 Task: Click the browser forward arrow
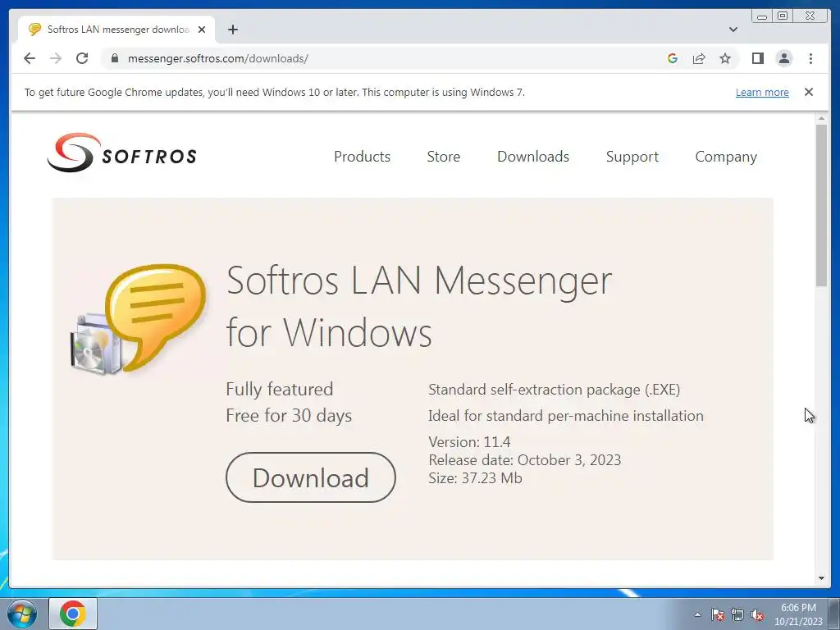pyautogui.click(x=56, y=58)
